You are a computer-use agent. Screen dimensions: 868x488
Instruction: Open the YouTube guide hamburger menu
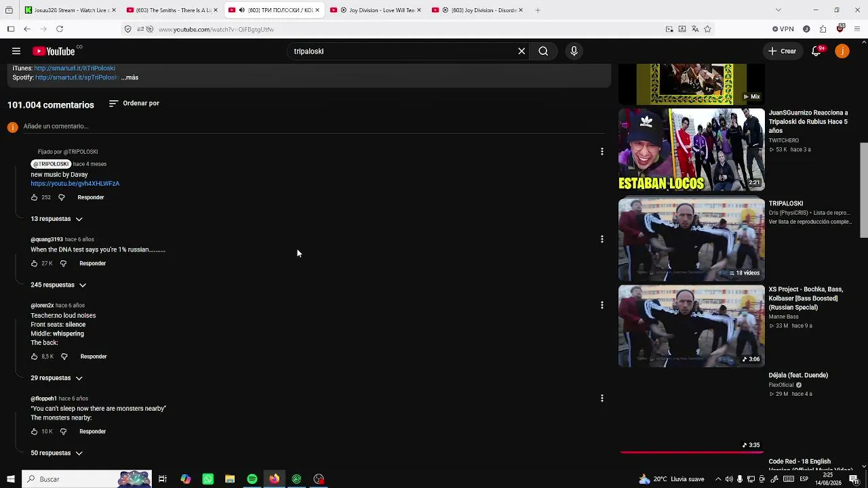16,51
